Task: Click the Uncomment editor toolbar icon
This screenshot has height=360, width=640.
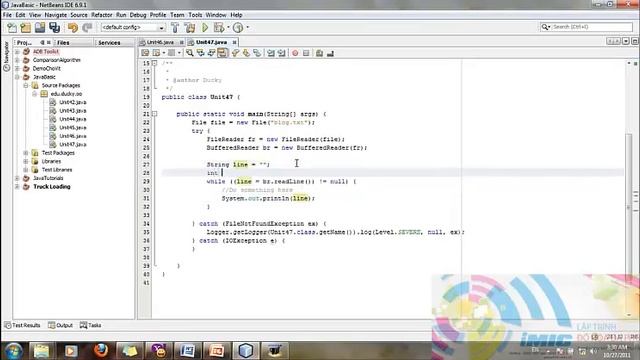Action: pyautogui.click(x=331, y=53)
